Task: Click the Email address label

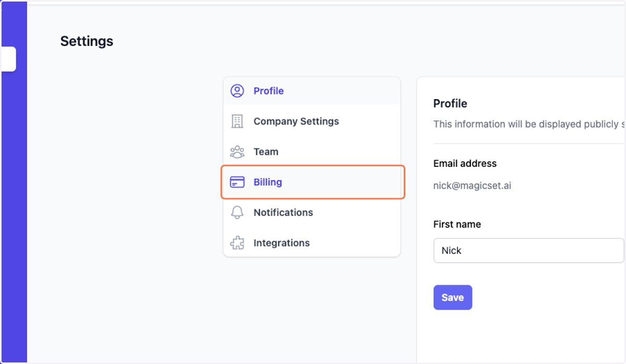Action: click(x=465, y=163)
